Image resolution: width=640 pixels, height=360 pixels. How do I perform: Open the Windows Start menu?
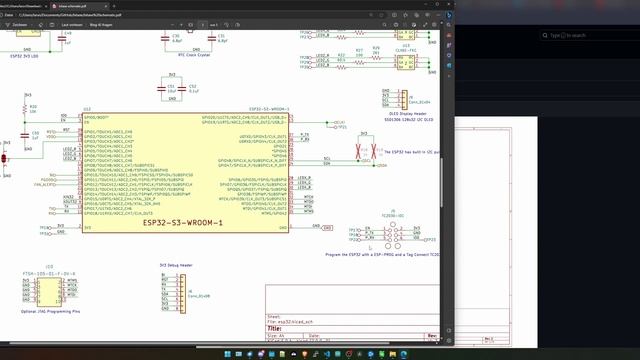pyautogui.click(x=227, y=354)
